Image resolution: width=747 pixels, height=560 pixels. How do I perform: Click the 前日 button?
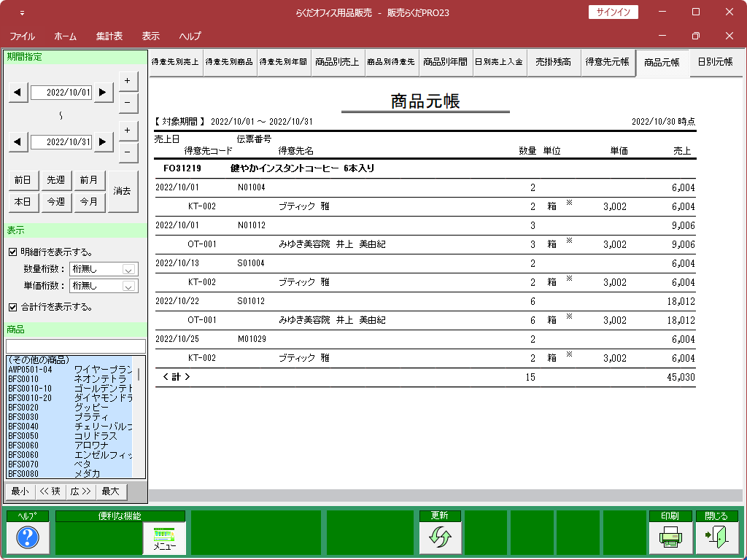pos(23,180)
